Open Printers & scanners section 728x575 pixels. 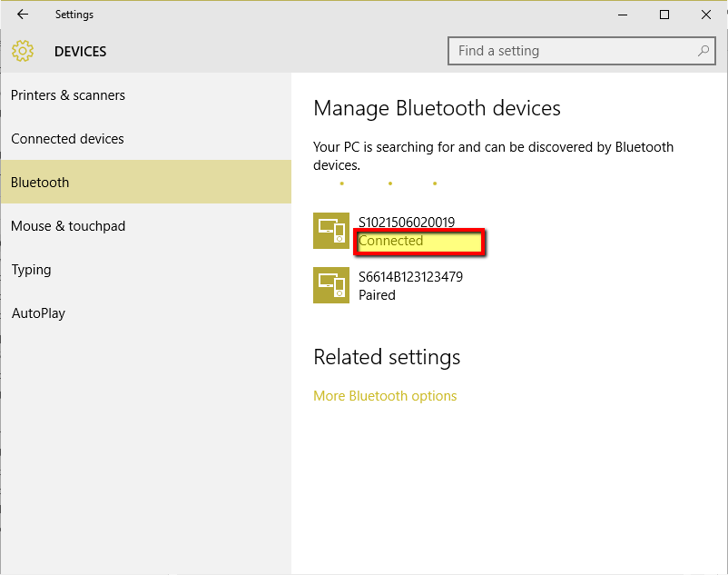coord(68,95)
